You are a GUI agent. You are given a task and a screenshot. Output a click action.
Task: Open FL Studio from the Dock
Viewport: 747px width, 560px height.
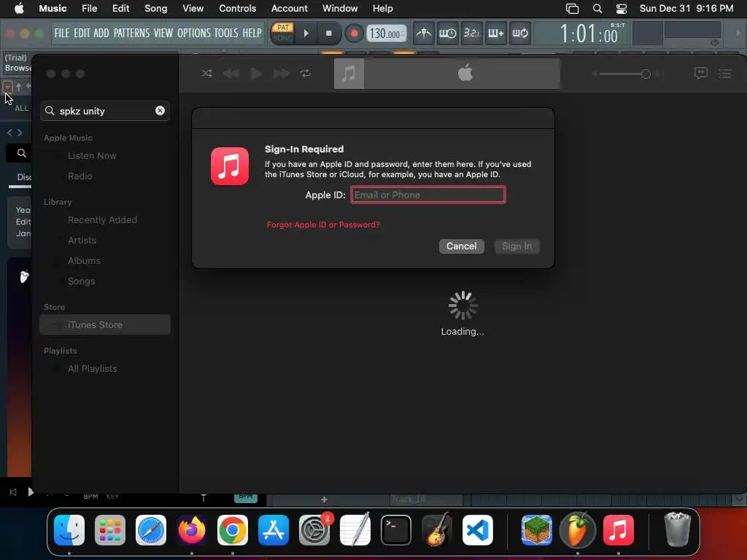(578, 530)
